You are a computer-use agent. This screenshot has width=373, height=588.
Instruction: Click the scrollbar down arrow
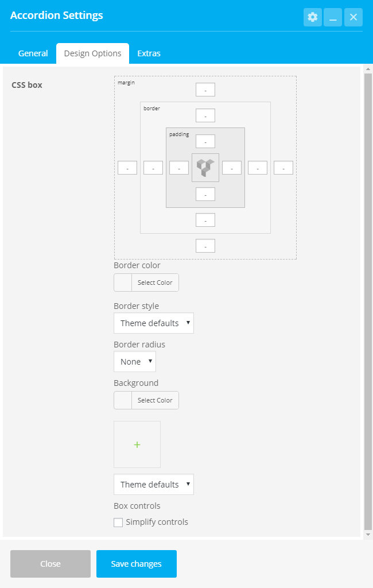(x=368, y=535)
